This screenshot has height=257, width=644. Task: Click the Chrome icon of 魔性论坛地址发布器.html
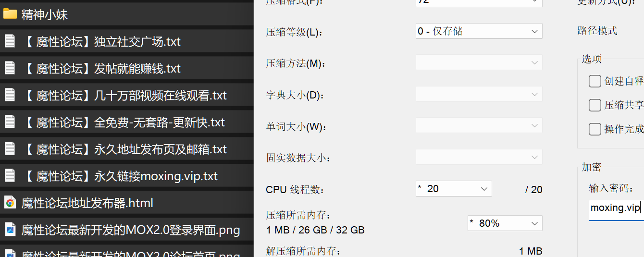[10, 203]
